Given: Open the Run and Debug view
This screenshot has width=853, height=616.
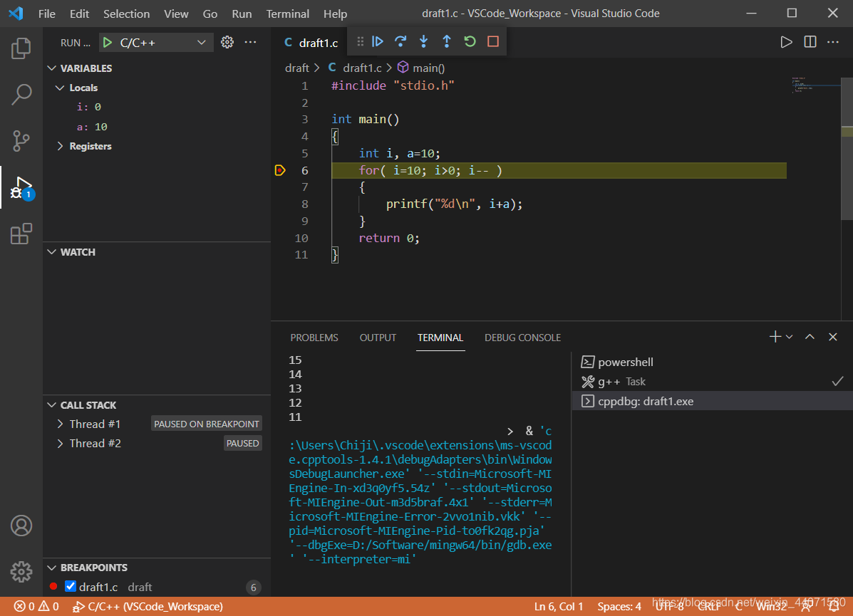Looking at the screenshot, I should (x=21, y=187).
